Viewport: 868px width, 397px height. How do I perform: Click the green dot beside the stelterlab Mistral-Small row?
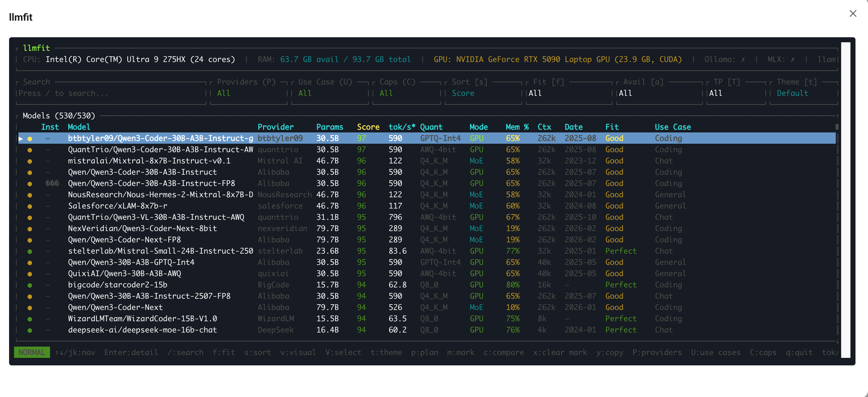coord(30,252)
